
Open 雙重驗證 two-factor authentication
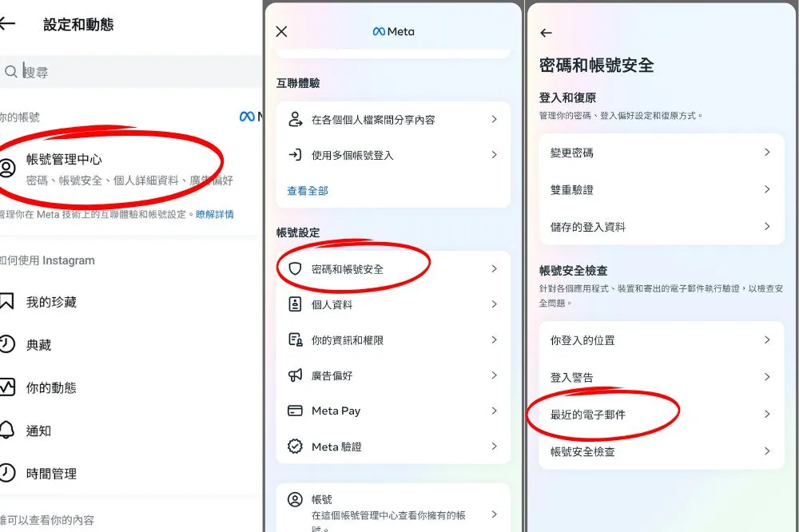point(662,189)
